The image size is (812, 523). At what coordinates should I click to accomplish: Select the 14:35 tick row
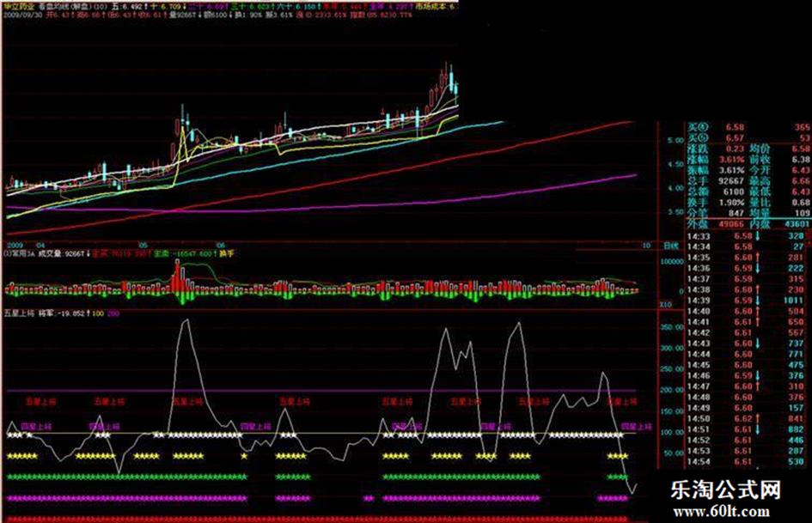(x=746, y=258)
